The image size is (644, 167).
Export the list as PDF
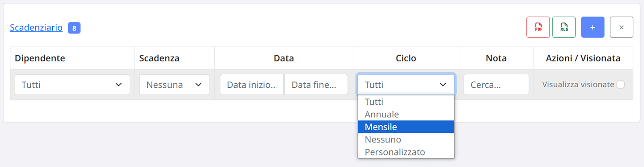(x=538, y=27)
